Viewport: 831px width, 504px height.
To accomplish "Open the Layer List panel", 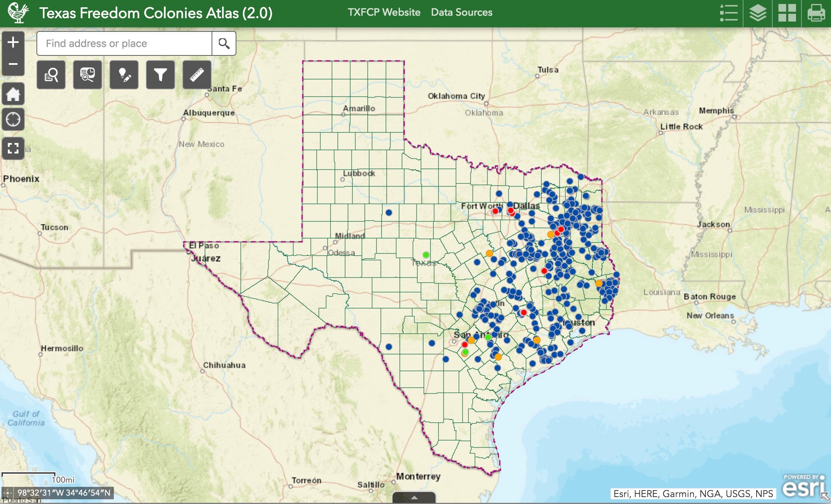I will (x=758, y=13).
